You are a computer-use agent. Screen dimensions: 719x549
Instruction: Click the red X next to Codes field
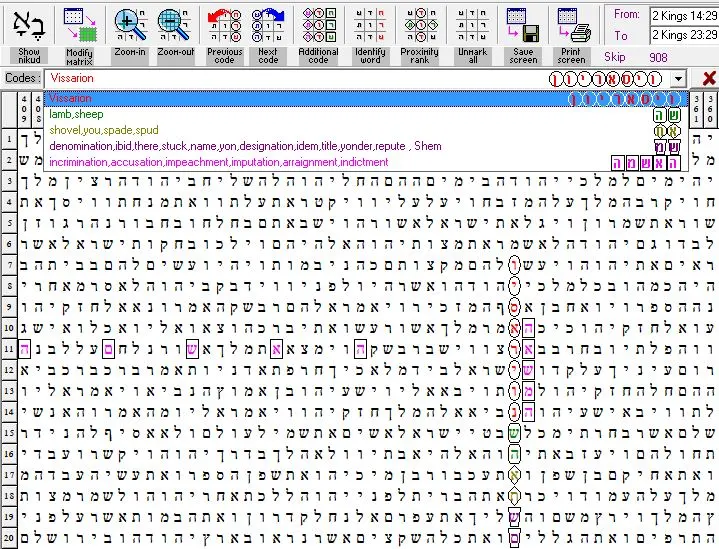click(x=709, y=78)
